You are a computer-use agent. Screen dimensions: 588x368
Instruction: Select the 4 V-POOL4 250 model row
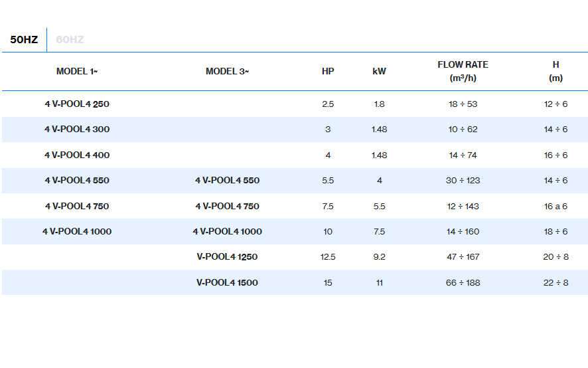tap(77, 104)
